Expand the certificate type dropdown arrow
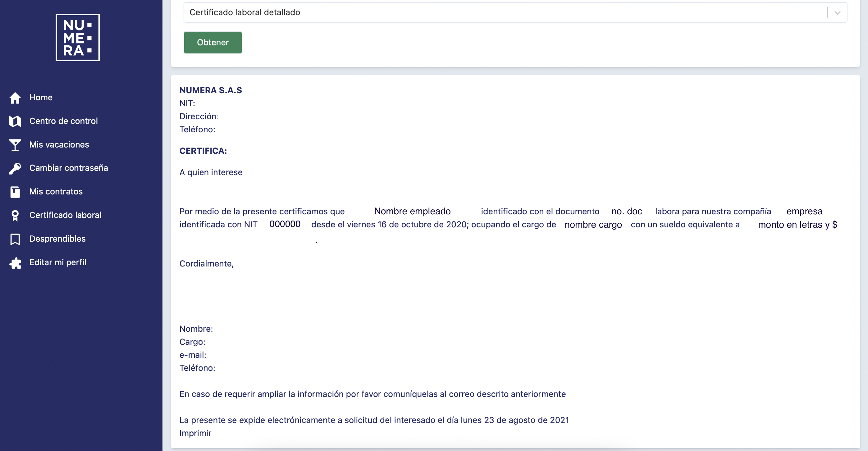868x451 pixels. [837, 13]
